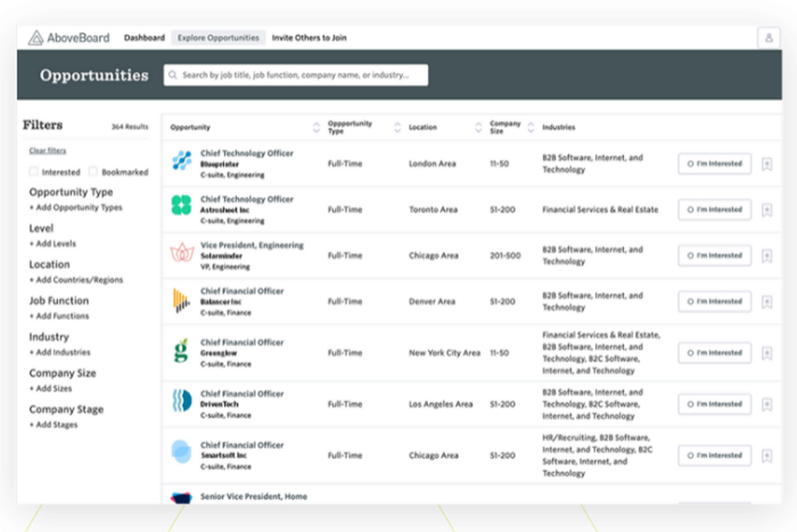The width and height of the screenshot is (797, 532).
Task: Open the user profile icon
Action: 768,37
